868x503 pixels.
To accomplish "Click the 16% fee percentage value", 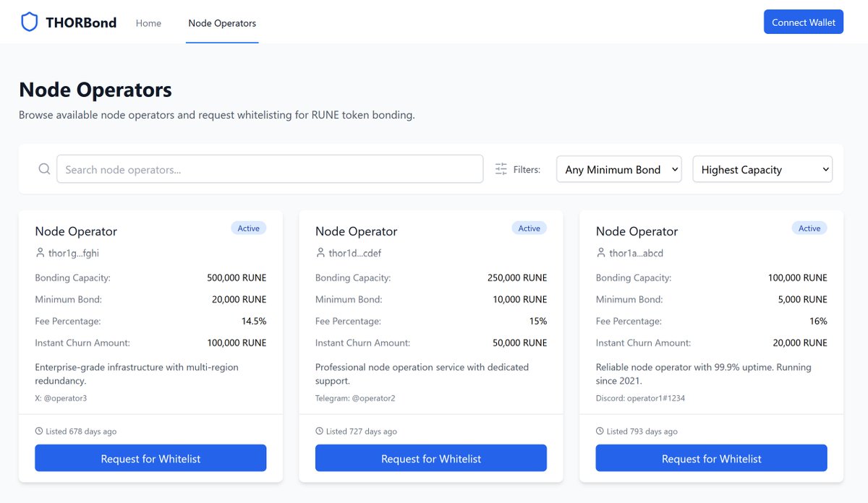I will click(x=819, y=321).
